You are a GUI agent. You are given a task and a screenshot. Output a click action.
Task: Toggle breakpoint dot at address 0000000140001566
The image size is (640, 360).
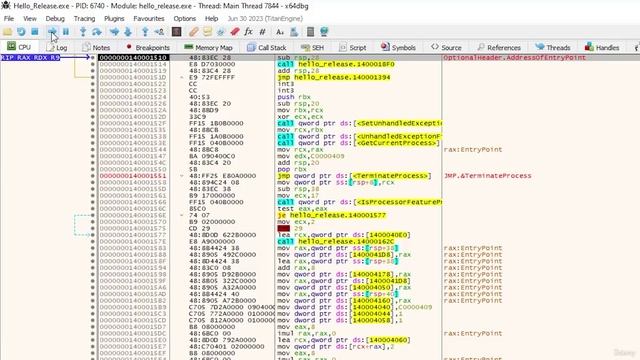[x=93, y=202]
